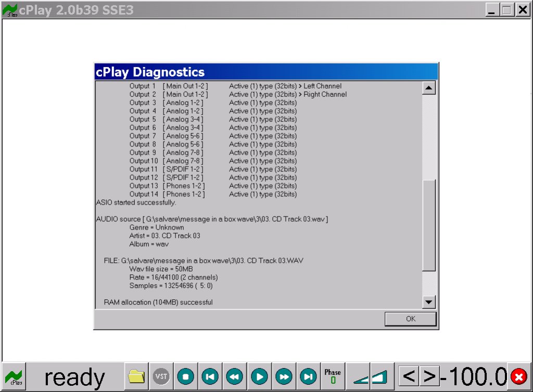Click the -100.0 volume readout
Screen dimensions: 533x392
pyautogui.click(x=474, y=376)
